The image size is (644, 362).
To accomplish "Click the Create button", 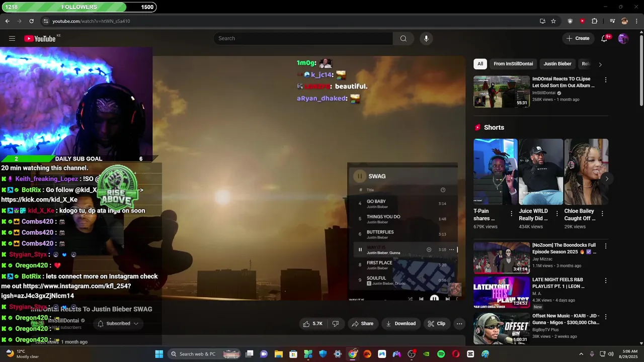I will pos(578,38).
